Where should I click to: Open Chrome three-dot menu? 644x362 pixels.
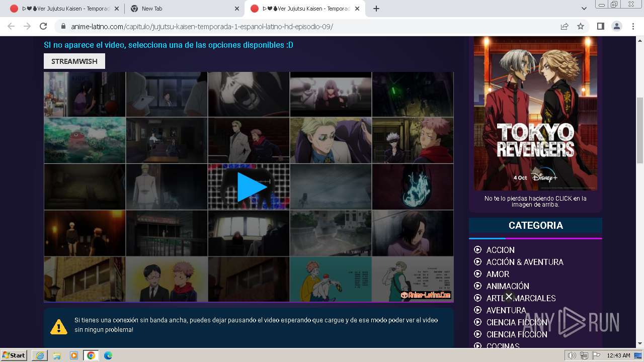(633, 26)
